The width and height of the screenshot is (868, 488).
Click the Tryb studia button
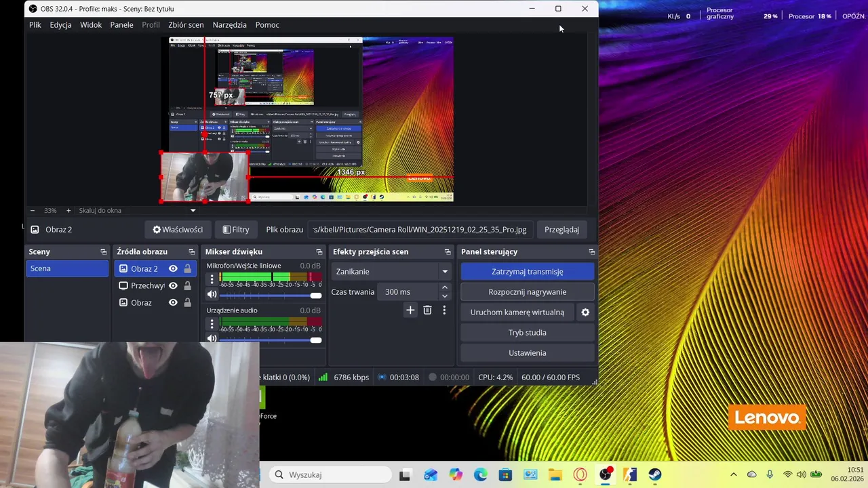tap(528, 332)
